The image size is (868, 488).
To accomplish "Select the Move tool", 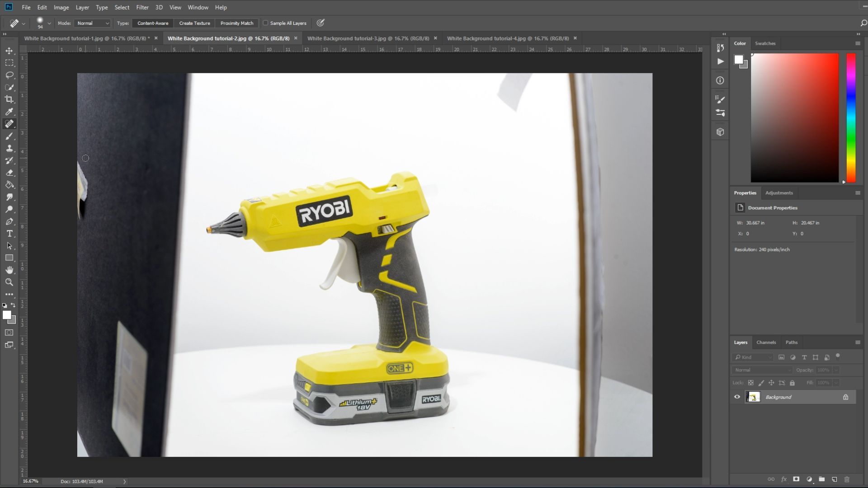I will tap(9, 51).
